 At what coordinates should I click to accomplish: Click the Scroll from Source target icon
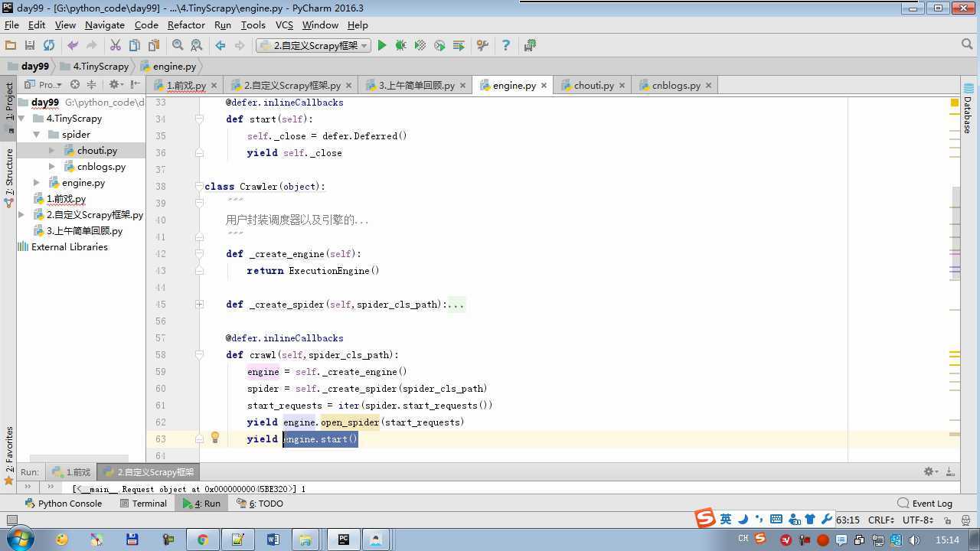pyautogui.click(x=75, y=85)
